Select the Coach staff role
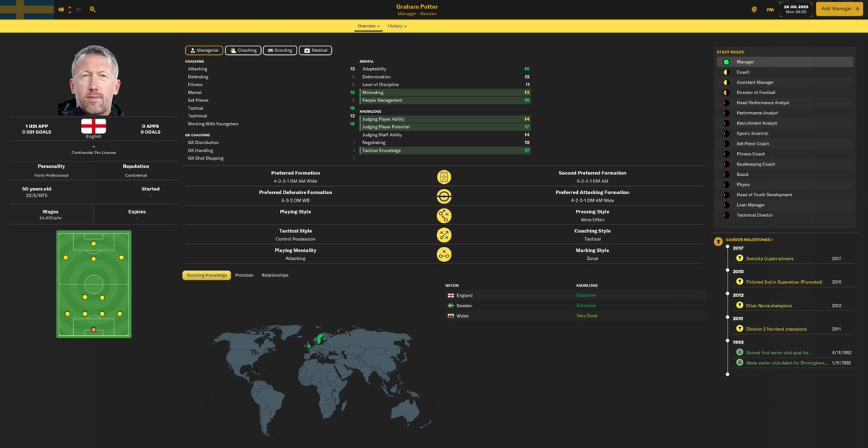Viewport: 868px width, 448px height. (x=784, y=72)
